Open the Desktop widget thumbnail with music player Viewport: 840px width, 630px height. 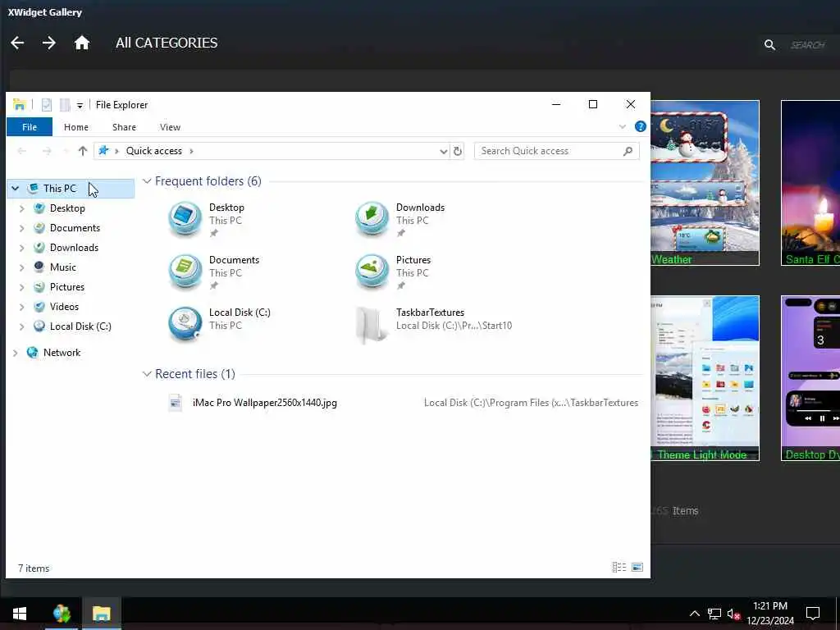point(810,378)
